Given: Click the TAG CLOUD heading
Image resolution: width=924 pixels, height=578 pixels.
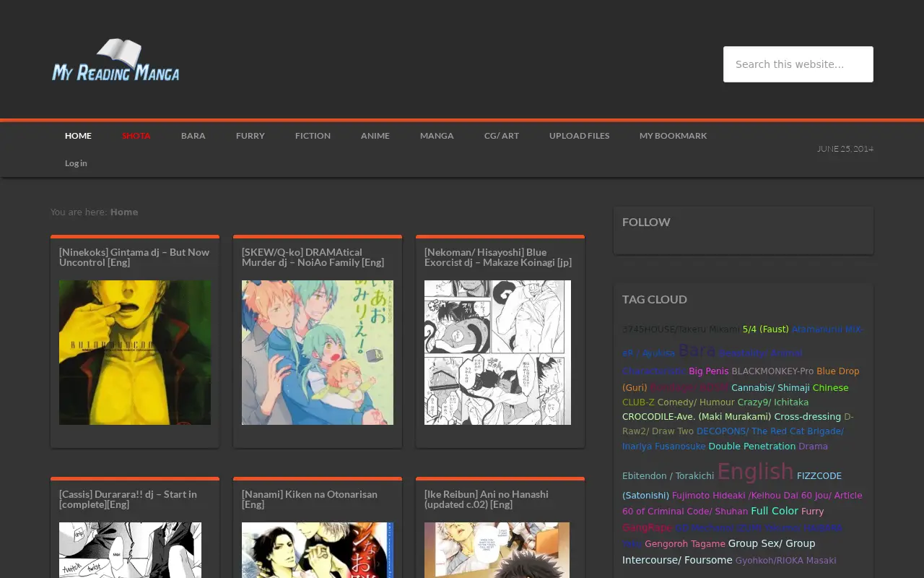Looking at the screenshot, I should click(655, 299).
